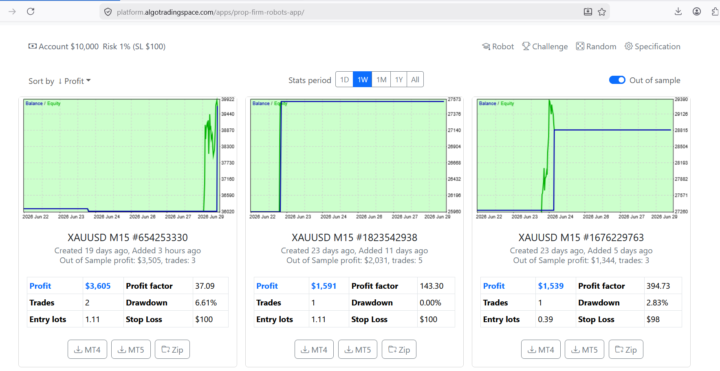The image size is (720, 371).
Task: Open the Random menu item
Action: point(596,46)
